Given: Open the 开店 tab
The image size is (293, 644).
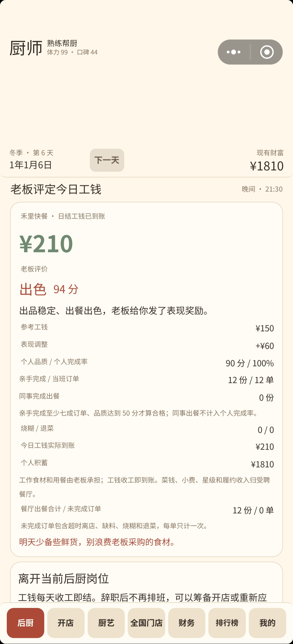Looking at the screenshot, I should (x=66, y=623).
